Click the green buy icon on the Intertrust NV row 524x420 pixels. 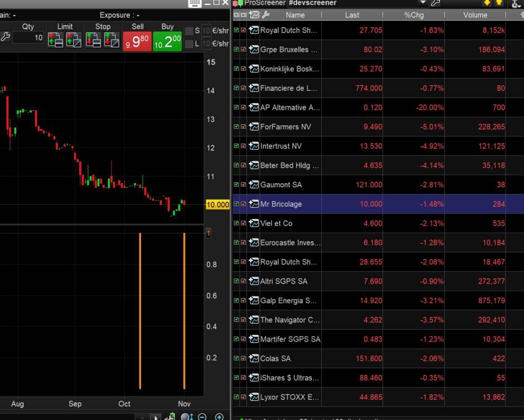236,146
